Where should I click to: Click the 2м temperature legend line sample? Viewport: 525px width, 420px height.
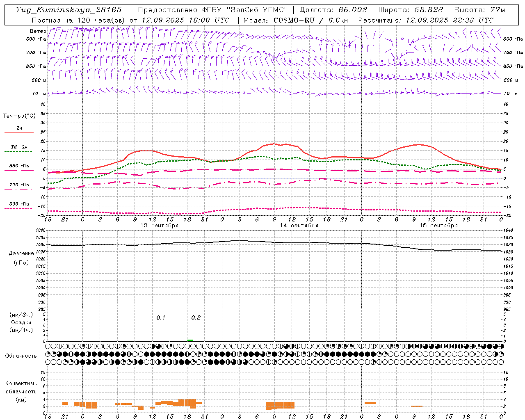coord(19,132)
